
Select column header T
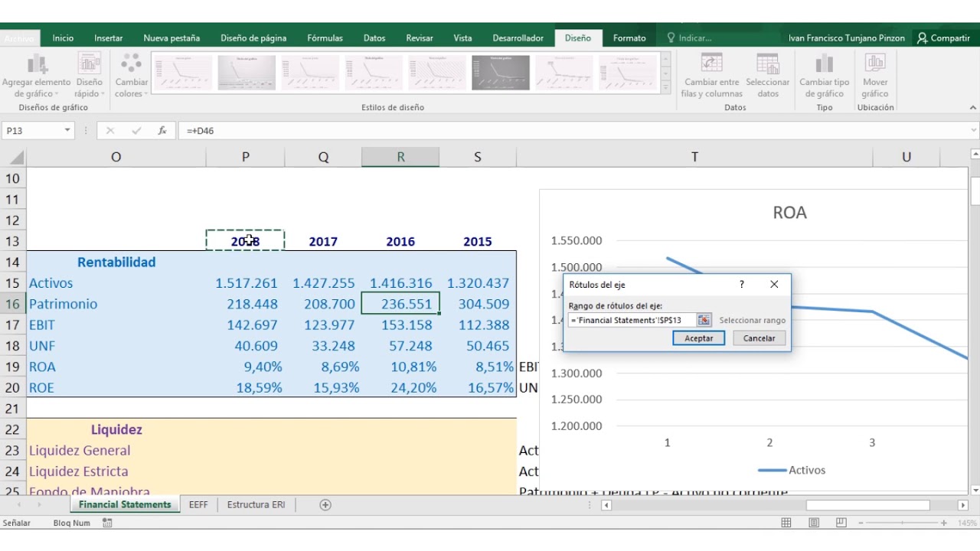click(x=694, y=157)
